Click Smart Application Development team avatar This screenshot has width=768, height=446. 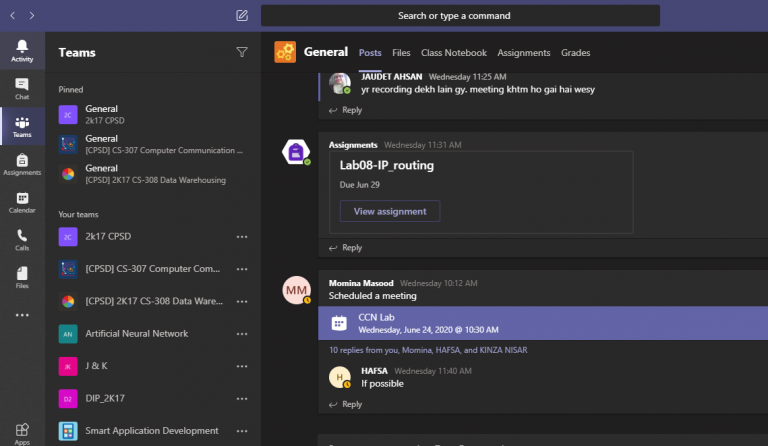click(x=68, y=431)
